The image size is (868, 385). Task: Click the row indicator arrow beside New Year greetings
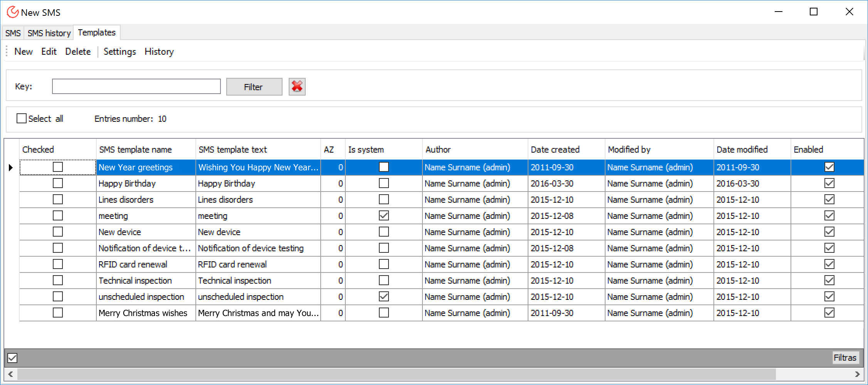pos(11,167)
